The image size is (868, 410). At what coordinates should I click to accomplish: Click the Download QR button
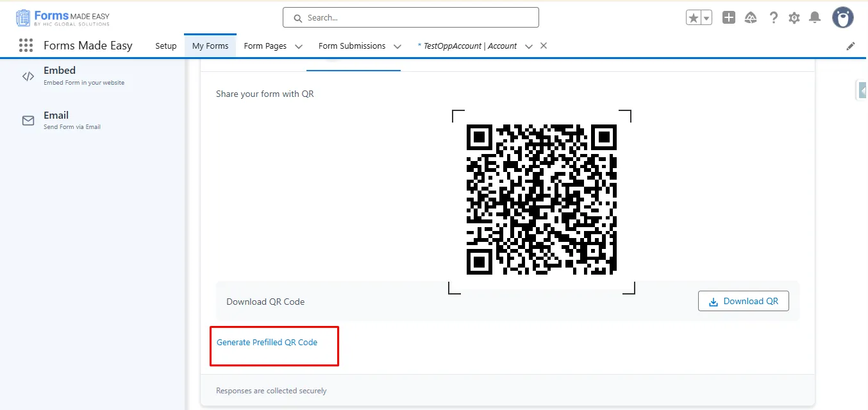click(x=744, y=302)
